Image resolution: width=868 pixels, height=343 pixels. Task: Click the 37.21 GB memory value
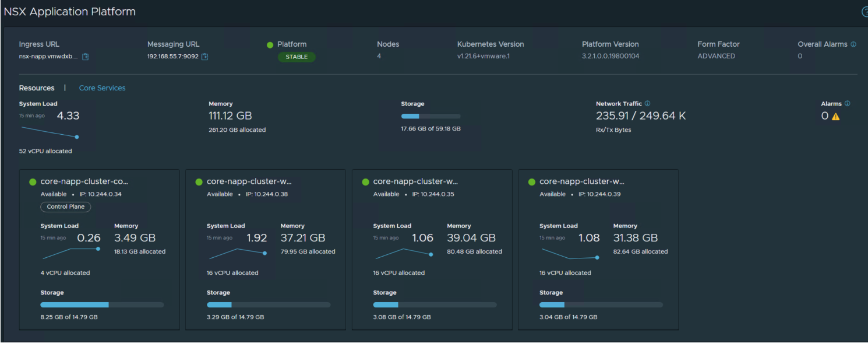tap(303, 238)
